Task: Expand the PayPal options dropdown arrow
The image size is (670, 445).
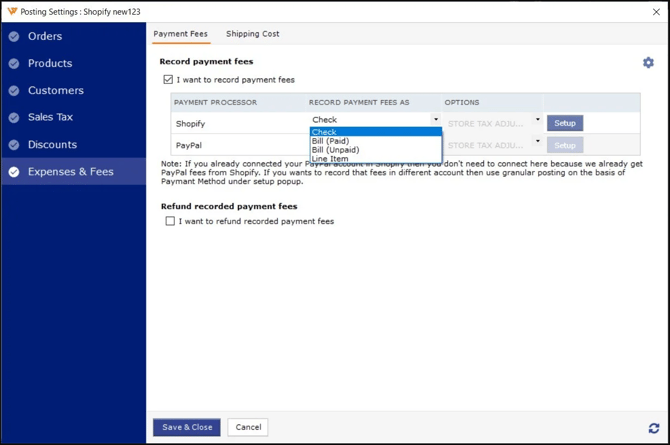Action: 537,142
